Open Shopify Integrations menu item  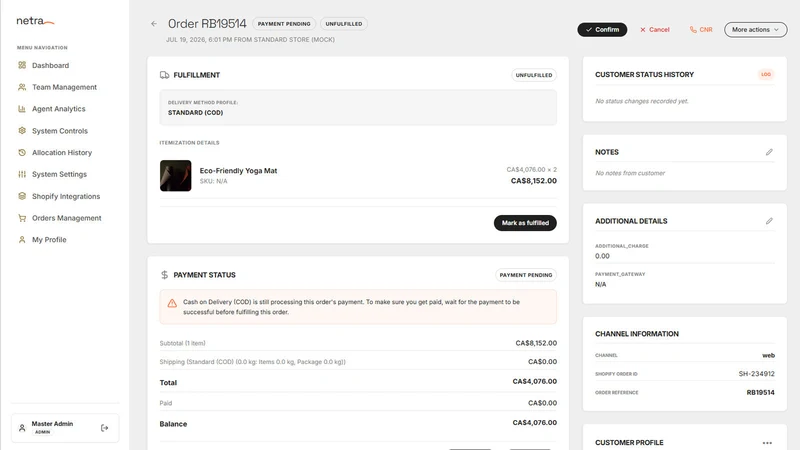click(x=66, y=196)
